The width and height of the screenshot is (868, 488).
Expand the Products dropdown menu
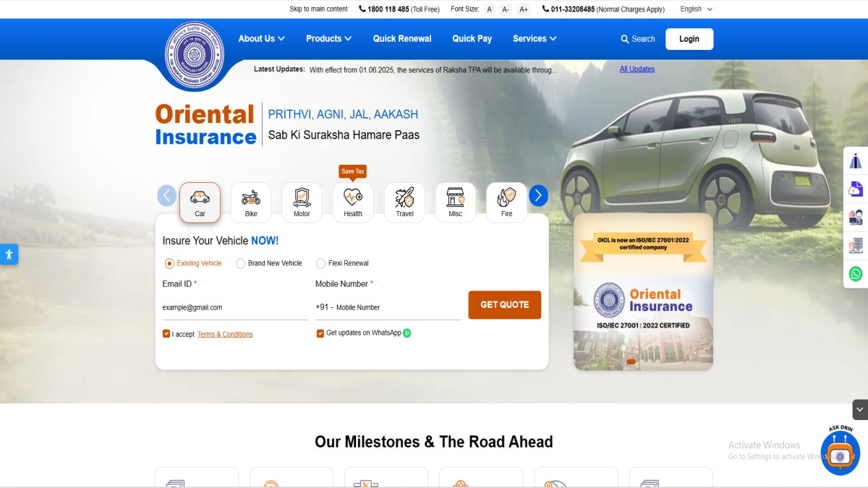(328, 39)
